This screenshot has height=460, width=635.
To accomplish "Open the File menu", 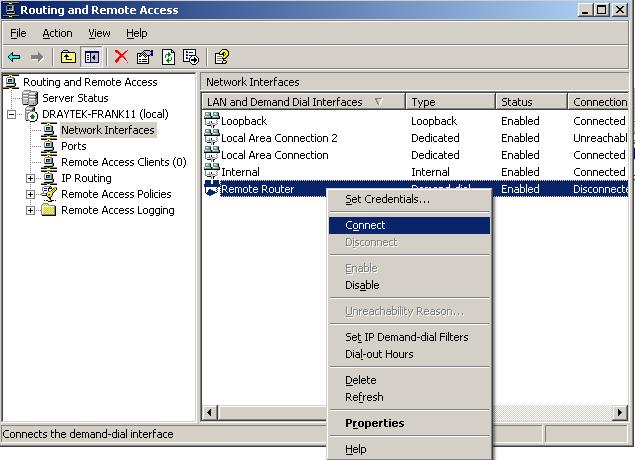I will [18, 33].
